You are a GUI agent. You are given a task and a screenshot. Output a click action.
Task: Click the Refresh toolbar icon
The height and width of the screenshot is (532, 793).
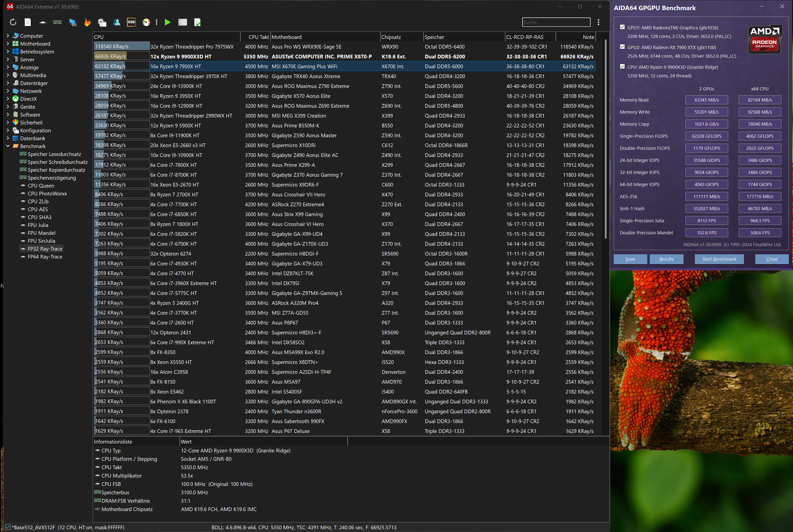coord(13,22)
